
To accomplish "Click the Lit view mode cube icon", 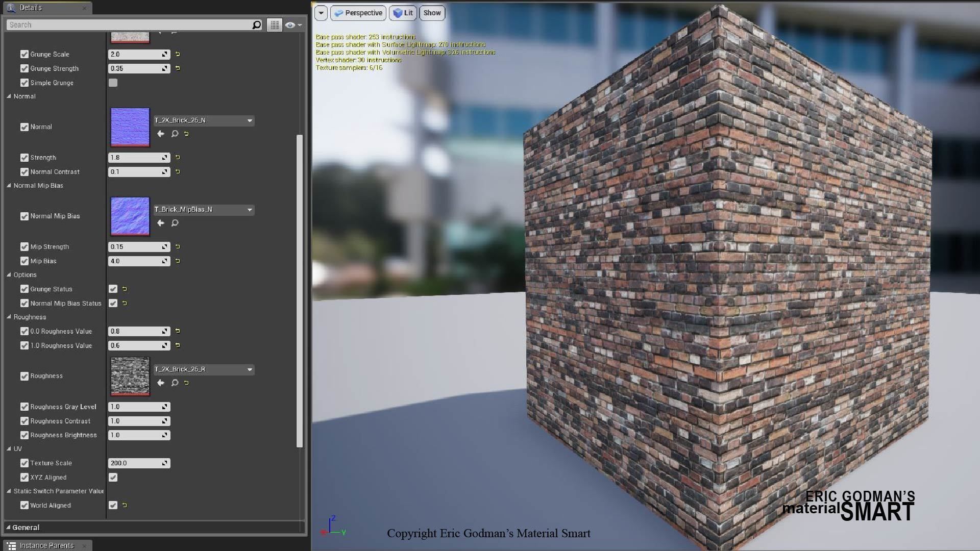I will 398,13.
